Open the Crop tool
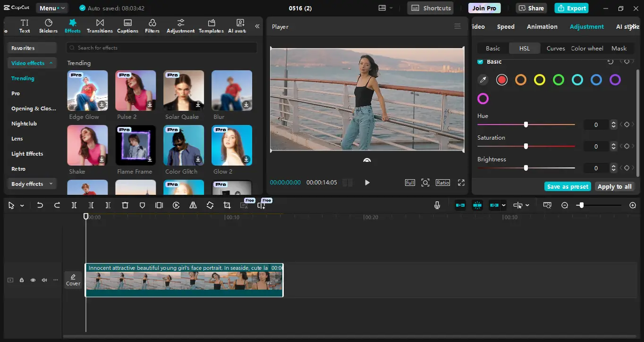644x342 pixels. tap(227, 205)
